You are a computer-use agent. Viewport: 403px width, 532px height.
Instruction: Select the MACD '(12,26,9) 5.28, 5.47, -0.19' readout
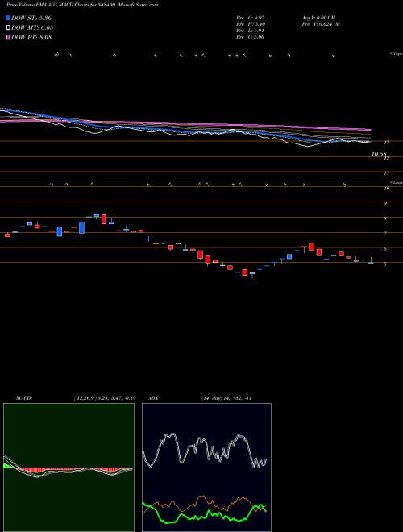105,398
